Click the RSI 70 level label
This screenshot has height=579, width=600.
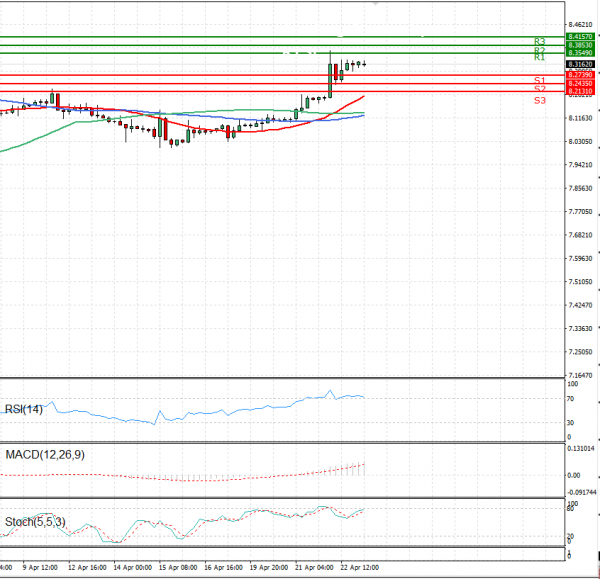[571, 399]
